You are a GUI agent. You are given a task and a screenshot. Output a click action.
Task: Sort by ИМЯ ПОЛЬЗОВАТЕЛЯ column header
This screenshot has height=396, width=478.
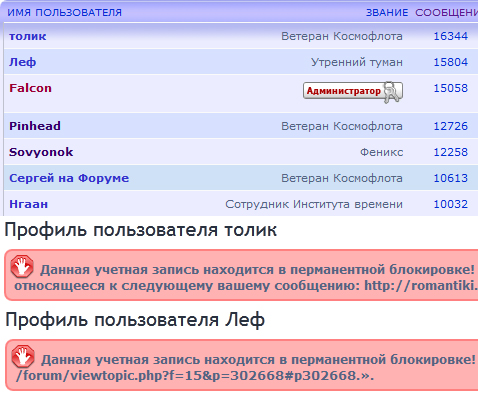(x=65, y=13)
